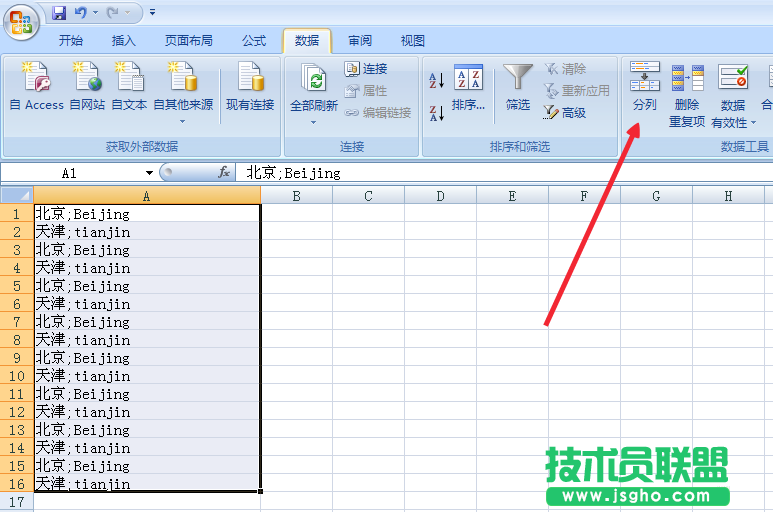Open the 公式 tab

(254, 41)
